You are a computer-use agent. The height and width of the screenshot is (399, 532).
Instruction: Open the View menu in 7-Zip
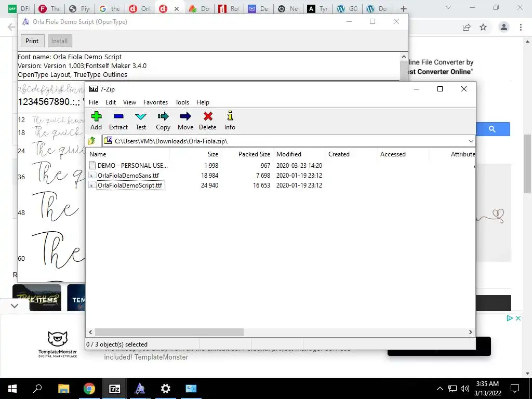pyautogui.click(x=129, y=102)
